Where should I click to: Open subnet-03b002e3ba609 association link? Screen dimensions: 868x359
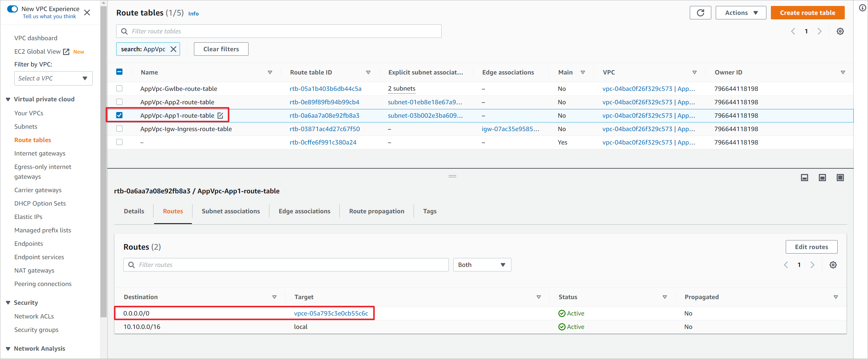coord(425,116)
